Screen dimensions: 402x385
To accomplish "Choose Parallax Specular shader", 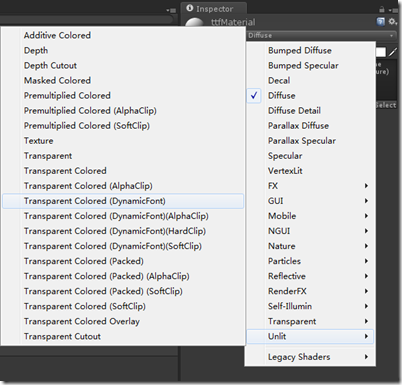I will click(310, 141).
